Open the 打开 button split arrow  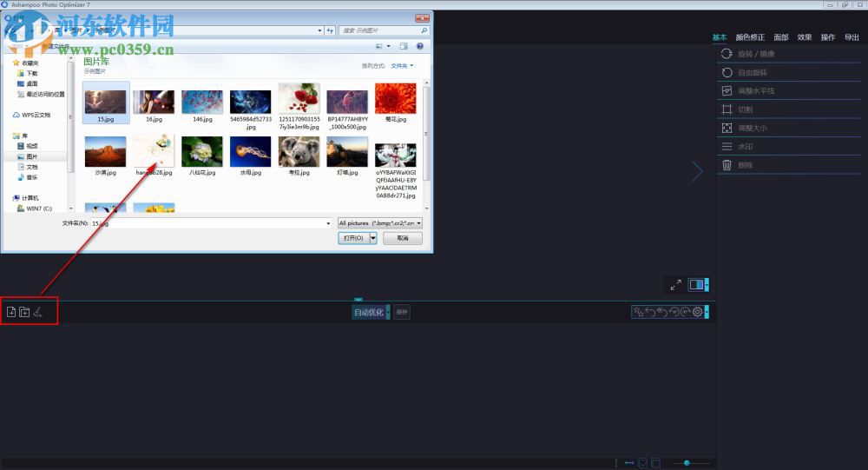coord(373,238)
